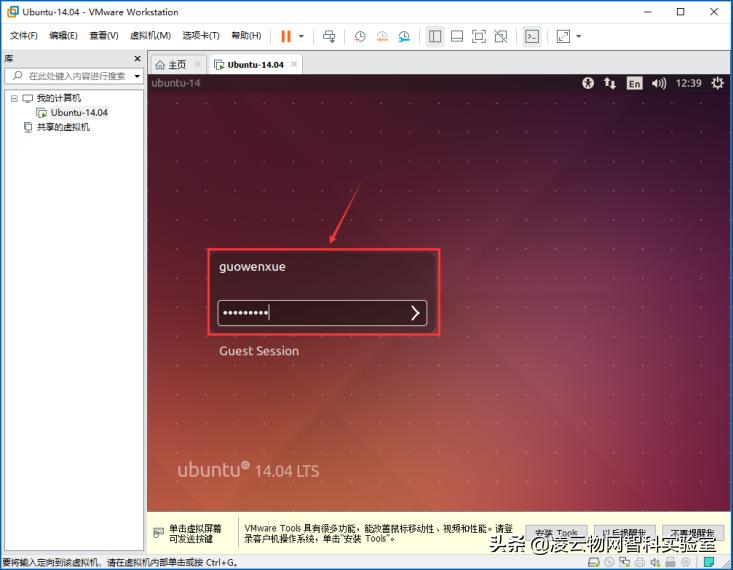Click the network adapter status bar icon
This screenshot has width=733, height=570.
coord(625,562)
